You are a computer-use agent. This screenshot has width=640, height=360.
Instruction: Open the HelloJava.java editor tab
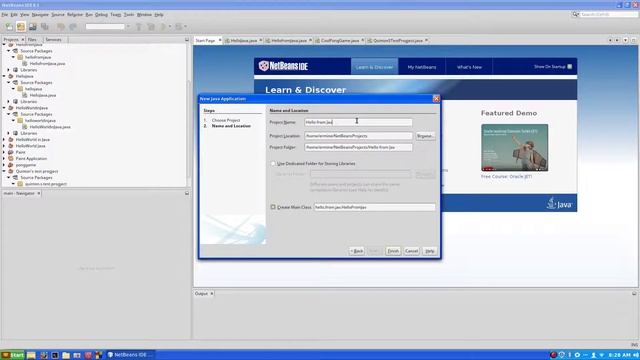point(244,40)
